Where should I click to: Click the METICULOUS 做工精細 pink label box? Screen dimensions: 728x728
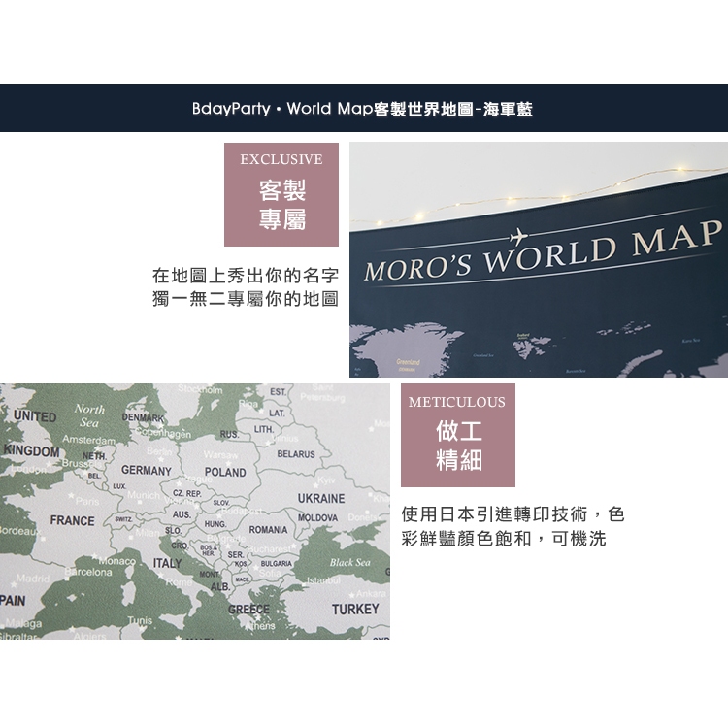tap(458, 435)
